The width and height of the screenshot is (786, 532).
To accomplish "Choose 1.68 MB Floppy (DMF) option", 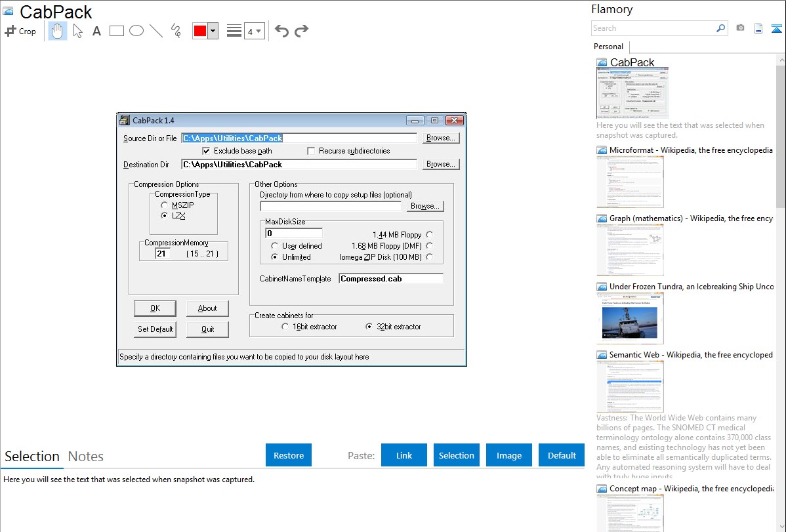I will [x=430, y=246].
